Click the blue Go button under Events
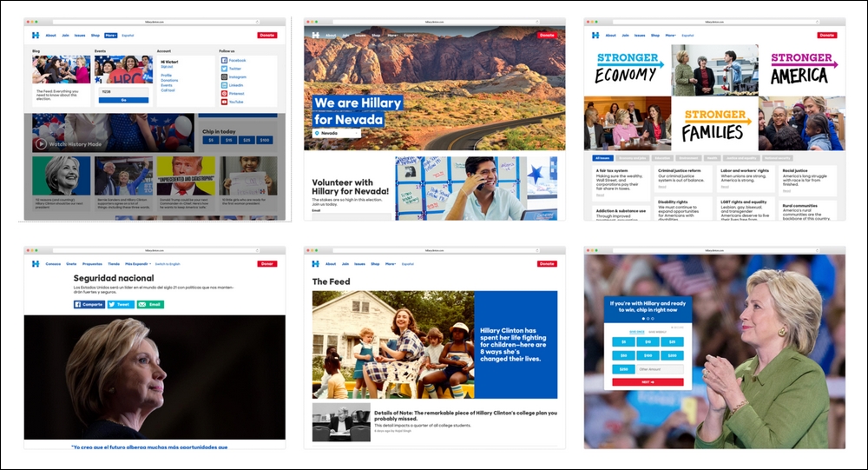The width and height of the screenshot is (868, 470). [x=123, y=100]
